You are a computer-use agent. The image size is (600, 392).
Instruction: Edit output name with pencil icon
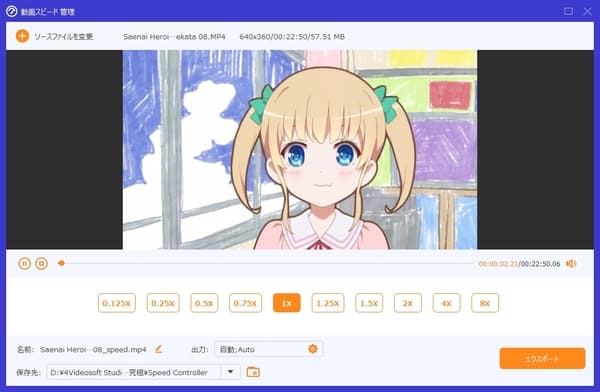tap(158, 349)
